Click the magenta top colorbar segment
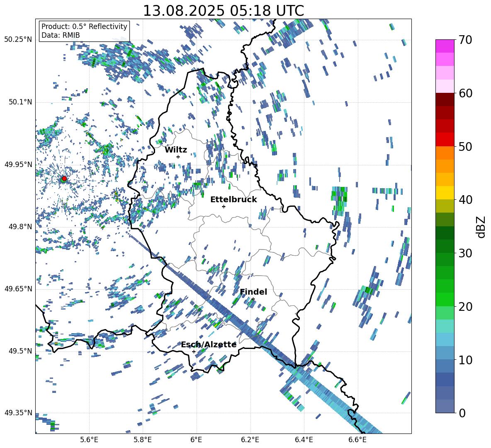The image size is (491, 448). point(445,46)
